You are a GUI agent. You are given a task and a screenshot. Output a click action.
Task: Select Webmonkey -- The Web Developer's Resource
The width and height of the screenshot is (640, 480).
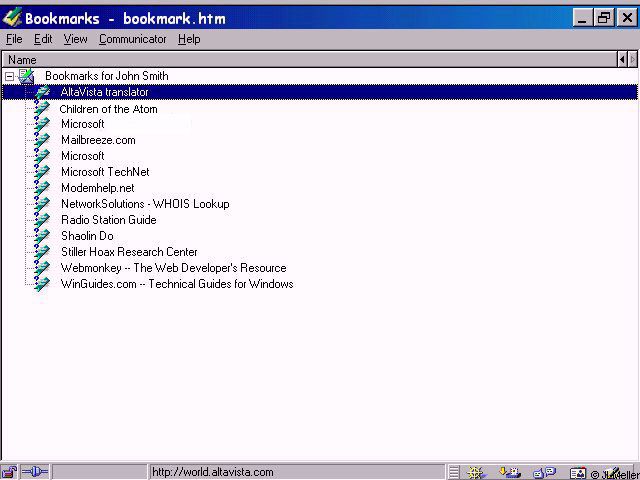173,268
